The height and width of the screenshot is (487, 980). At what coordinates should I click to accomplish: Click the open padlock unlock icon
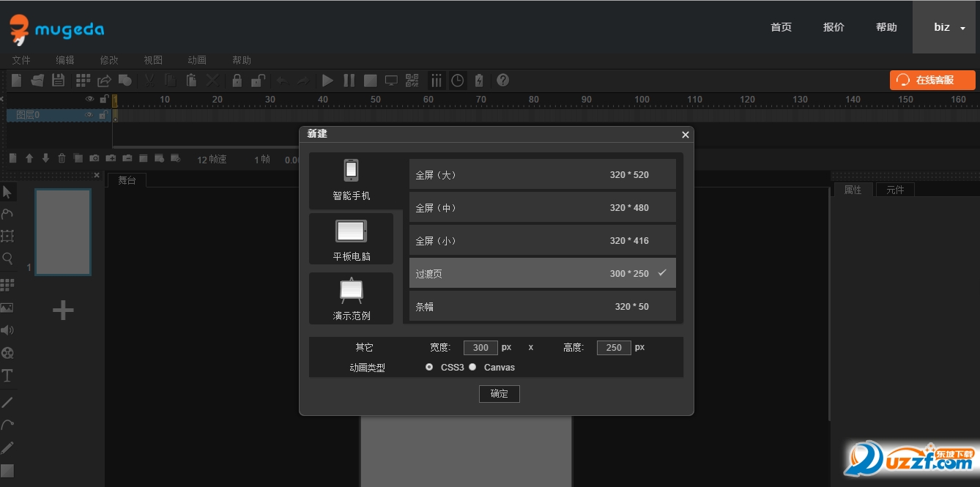[258, 81]
